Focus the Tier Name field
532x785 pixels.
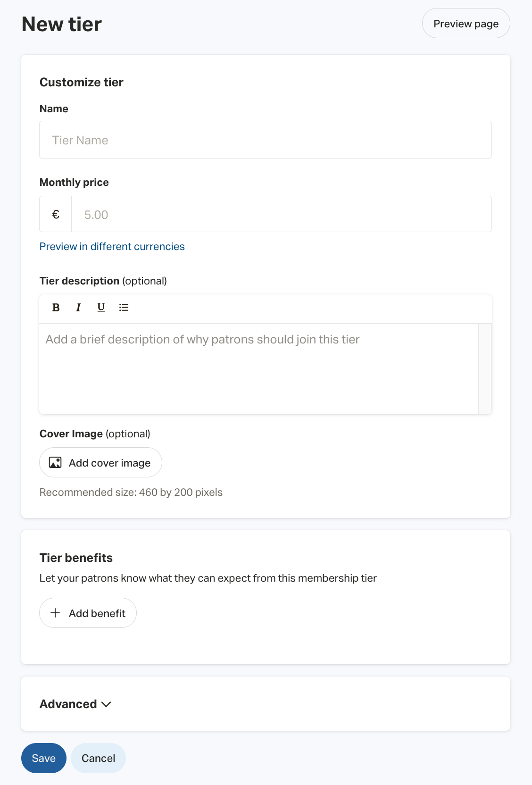tap(265, 140)
